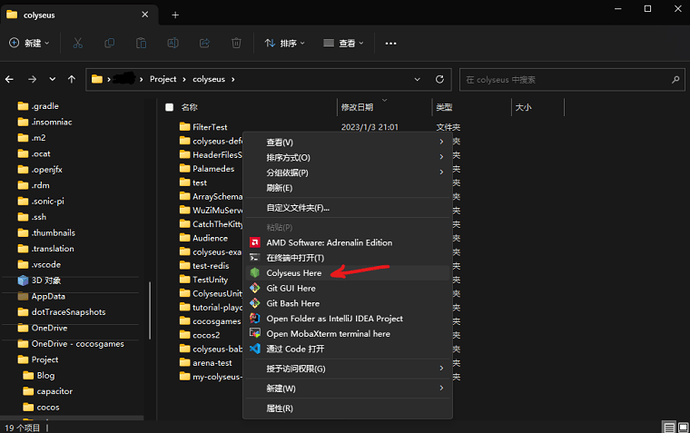Click the Cut scissors icon in toolbar

click(x=77, y=43)
